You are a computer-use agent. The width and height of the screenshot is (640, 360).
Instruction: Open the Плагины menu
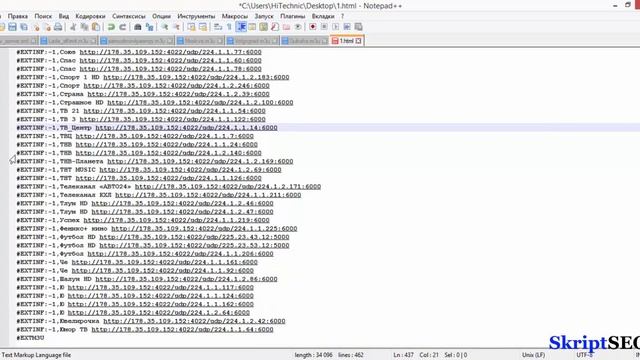[292, 16]
